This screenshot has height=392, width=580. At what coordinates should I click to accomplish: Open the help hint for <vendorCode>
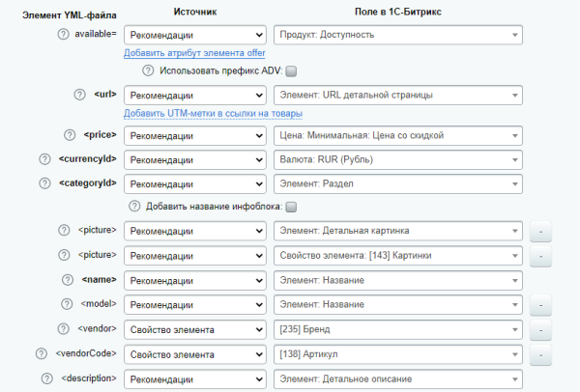tap(42, 353)
